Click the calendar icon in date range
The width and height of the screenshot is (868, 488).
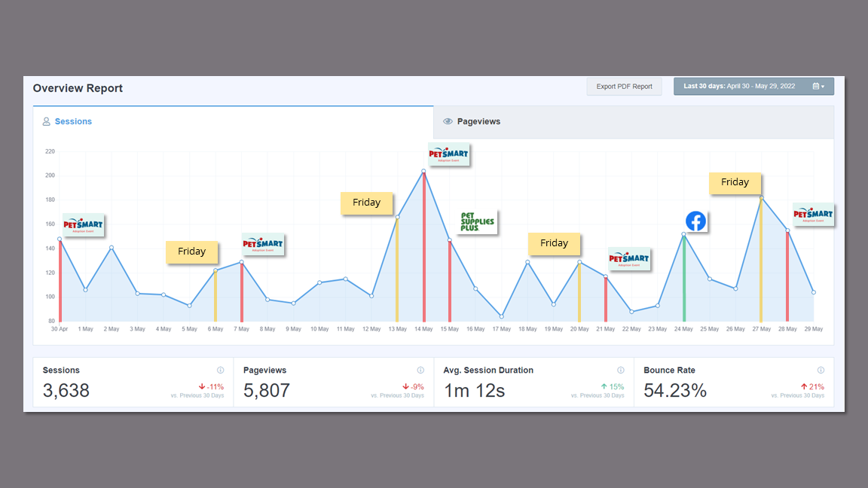[816, 87]
